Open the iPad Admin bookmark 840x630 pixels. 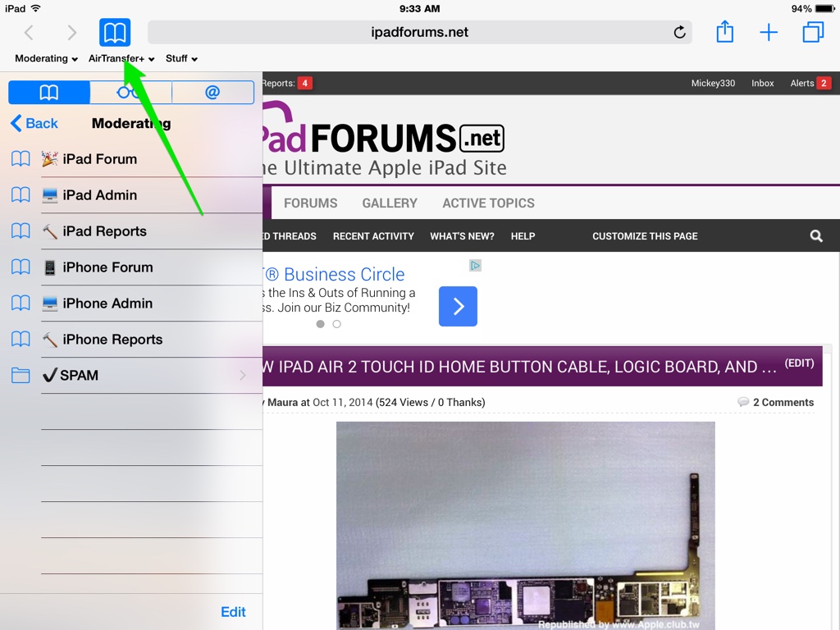click(131, 195)
